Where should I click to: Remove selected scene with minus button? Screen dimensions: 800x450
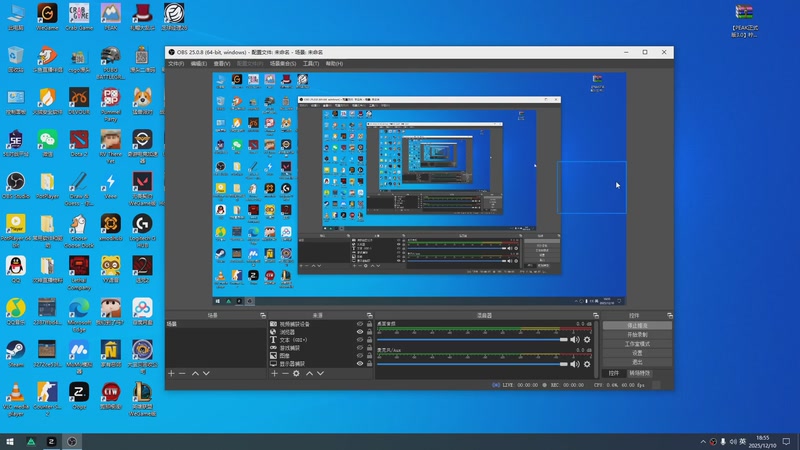182,373
